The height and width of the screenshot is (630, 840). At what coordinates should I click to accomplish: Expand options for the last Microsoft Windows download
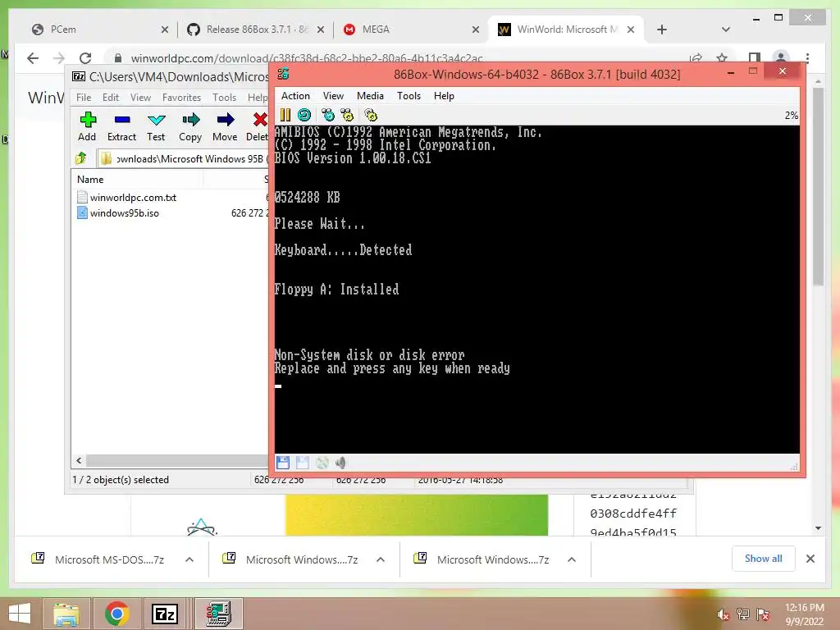[572, 559]
